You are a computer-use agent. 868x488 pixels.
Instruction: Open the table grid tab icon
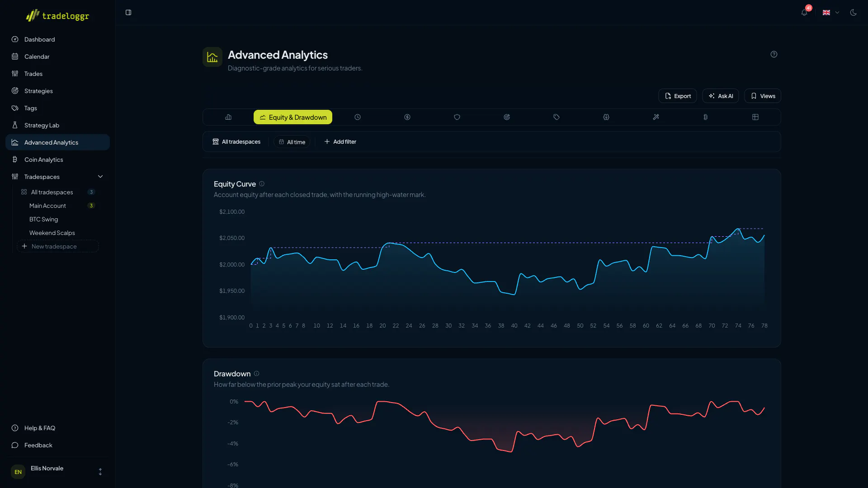tap(755, 117)
